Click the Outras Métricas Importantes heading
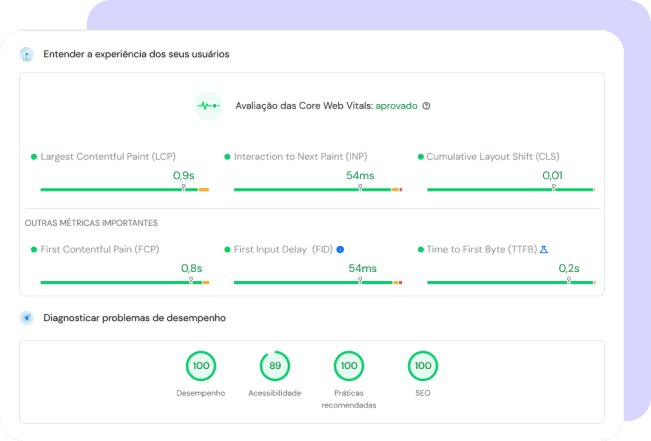The image size is (651, 441). 91,222
